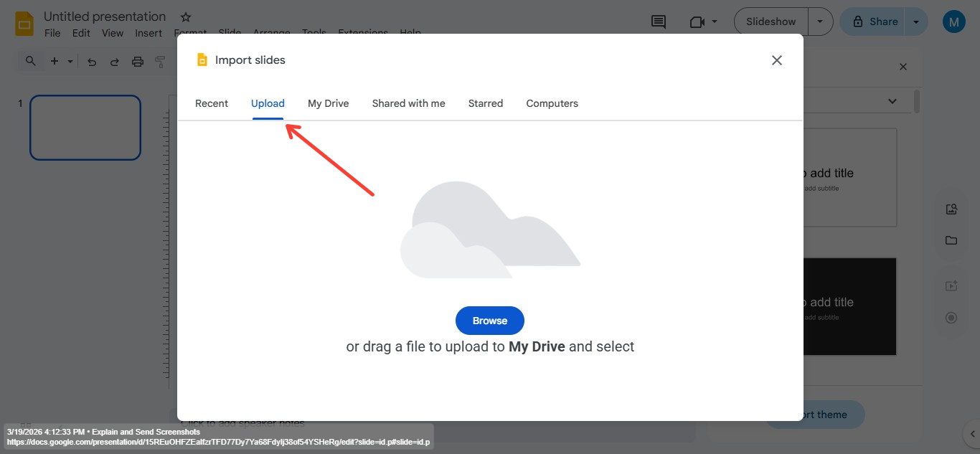Click the Redo icon
Screen dimensions: 980x454
point(115,62)
